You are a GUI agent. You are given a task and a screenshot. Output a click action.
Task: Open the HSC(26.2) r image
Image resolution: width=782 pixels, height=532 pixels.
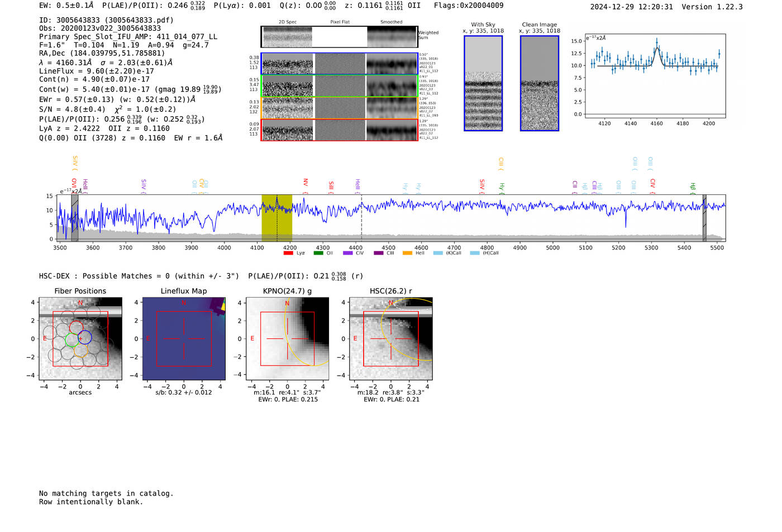pyautogui.click(x=391, y=339)
